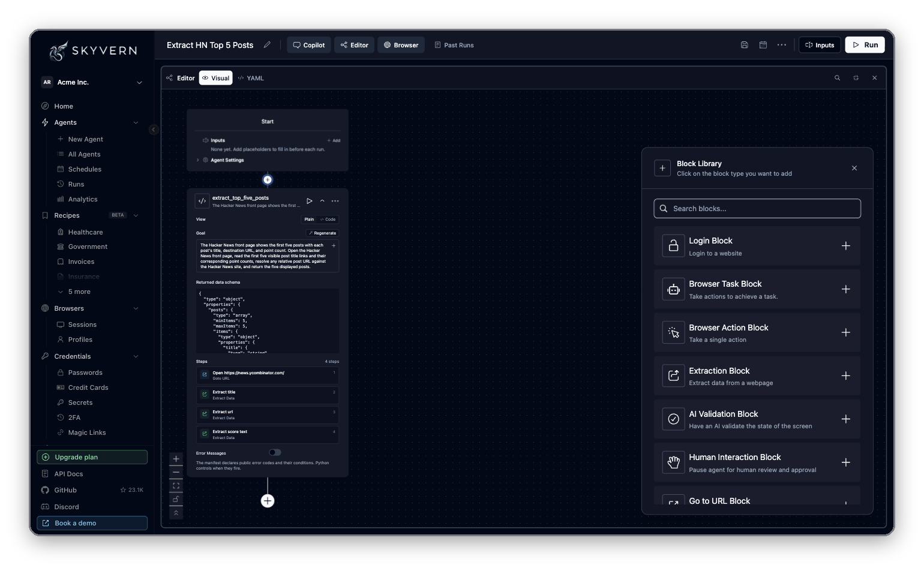
Task: Add the AI Validation Block
Action: pyautogui.click(x=845, y=419)
